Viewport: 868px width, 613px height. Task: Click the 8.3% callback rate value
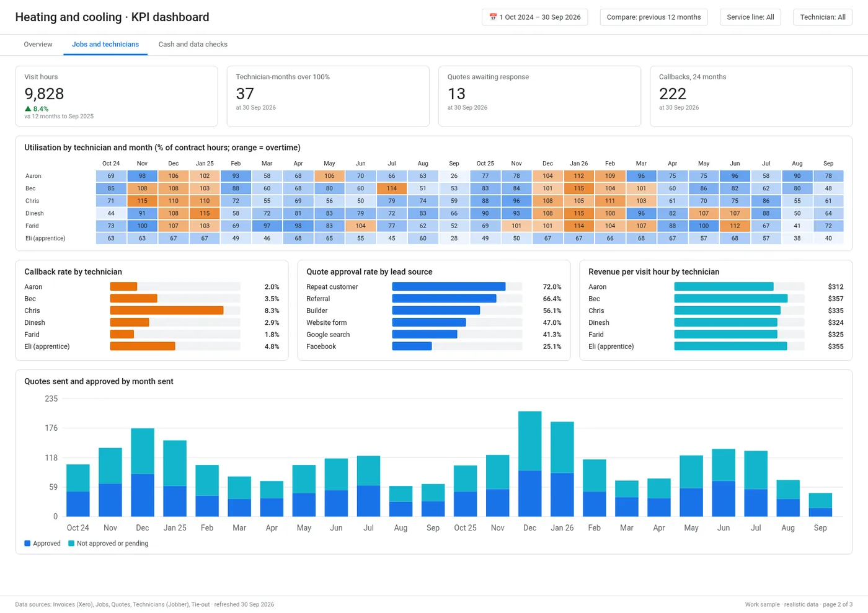[x=272, y=311]
